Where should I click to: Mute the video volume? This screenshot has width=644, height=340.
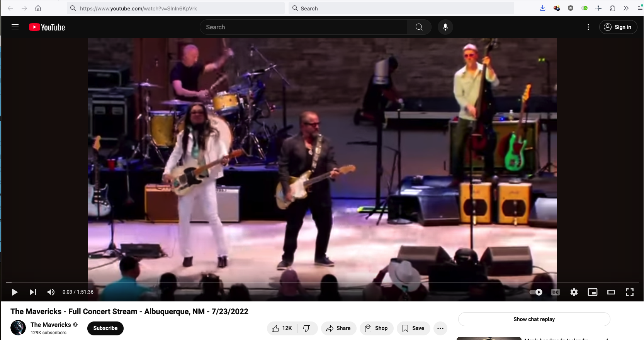51,292
